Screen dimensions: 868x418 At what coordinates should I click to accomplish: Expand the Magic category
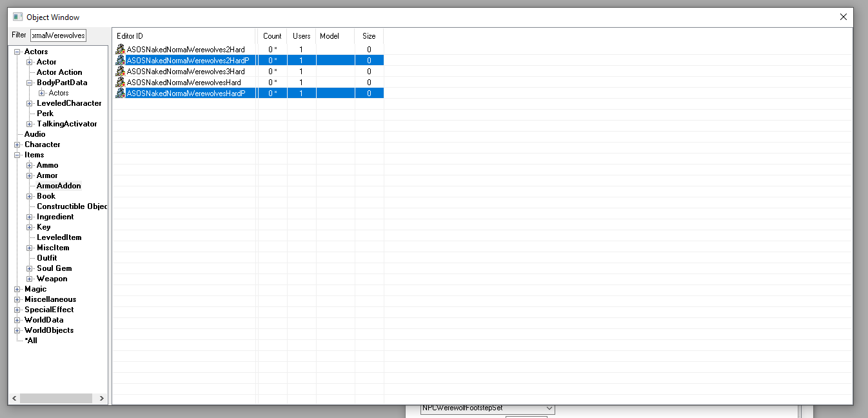[17, 289]
